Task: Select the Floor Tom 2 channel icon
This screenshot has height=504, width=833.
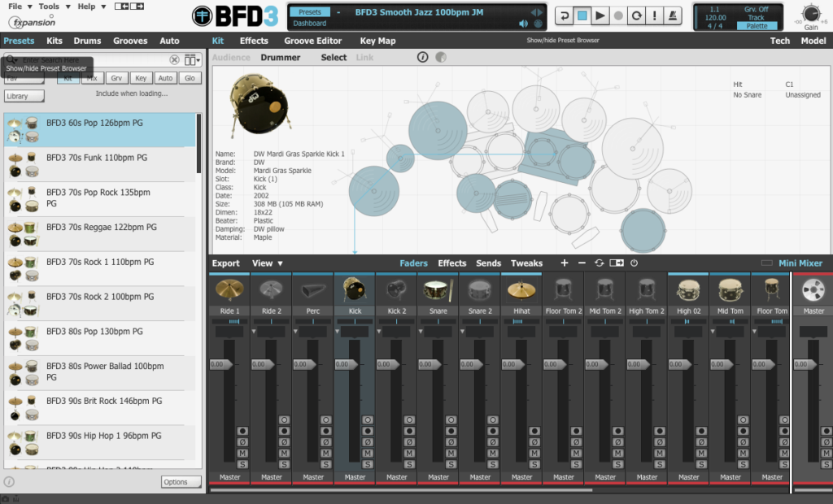Action: coord(563,290)
